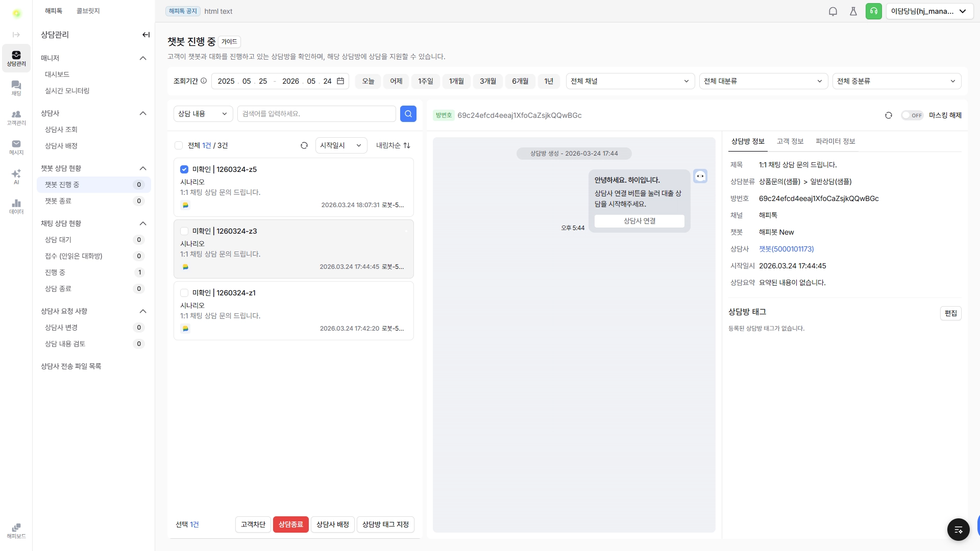Viewport: 980px width, 551px height.
Task: Open the 전체 중분류 dropdown
Action: click(897, 81)
